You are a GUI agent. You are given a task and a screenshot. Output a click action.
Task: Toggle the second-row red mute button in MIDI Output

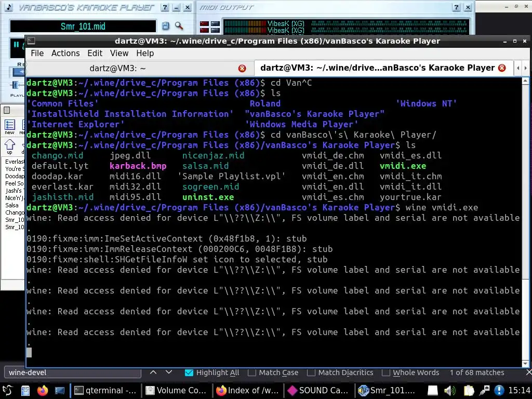(x=204, y=30)
